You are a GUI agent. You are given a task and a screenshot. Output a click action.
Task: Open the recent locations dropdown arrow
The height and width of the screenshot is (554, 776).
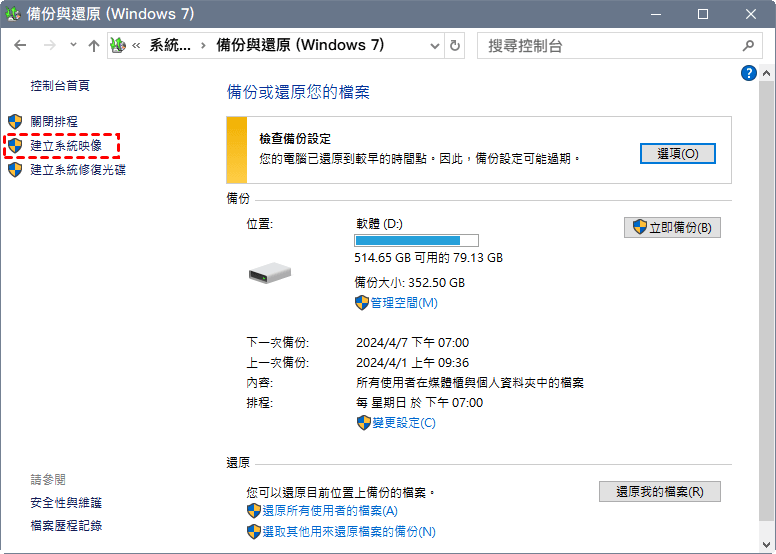click(x=73, y=46)
